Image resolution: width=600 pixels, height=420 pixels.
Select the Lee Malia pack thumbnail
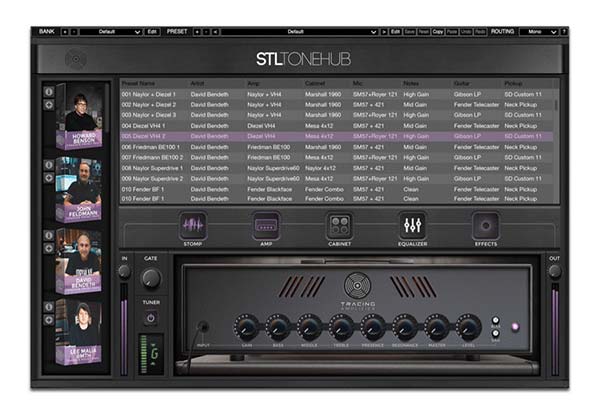click(x=79, y=332)
